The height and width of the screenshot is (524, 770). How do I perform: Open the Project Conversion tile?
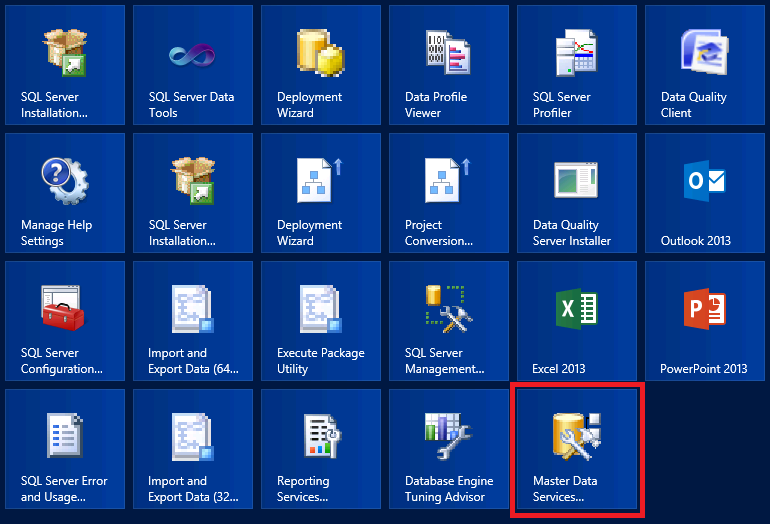(x=449, y=193)
